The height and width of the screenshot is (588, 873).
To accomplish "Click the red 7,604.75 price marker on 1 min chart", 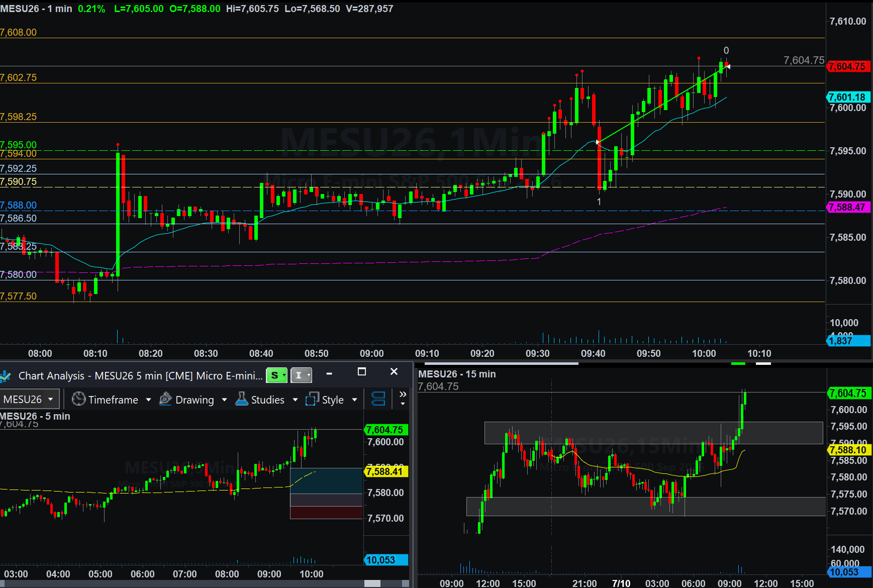I will 848,66.
